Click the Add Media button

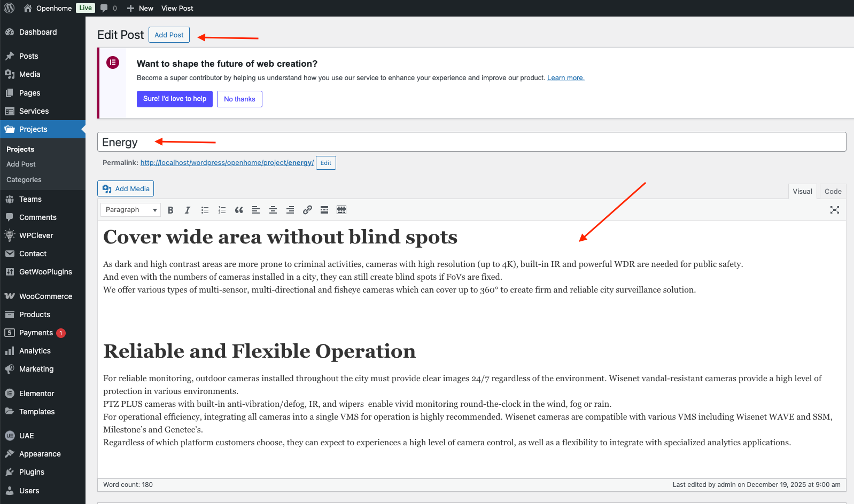click(126, 189)
